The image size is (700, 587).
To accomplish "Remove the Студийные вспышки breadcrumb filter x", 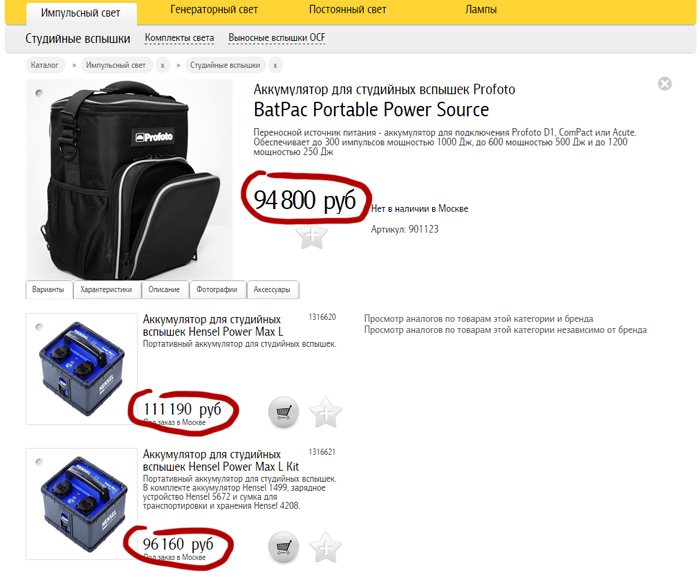I will click(275, 65).
